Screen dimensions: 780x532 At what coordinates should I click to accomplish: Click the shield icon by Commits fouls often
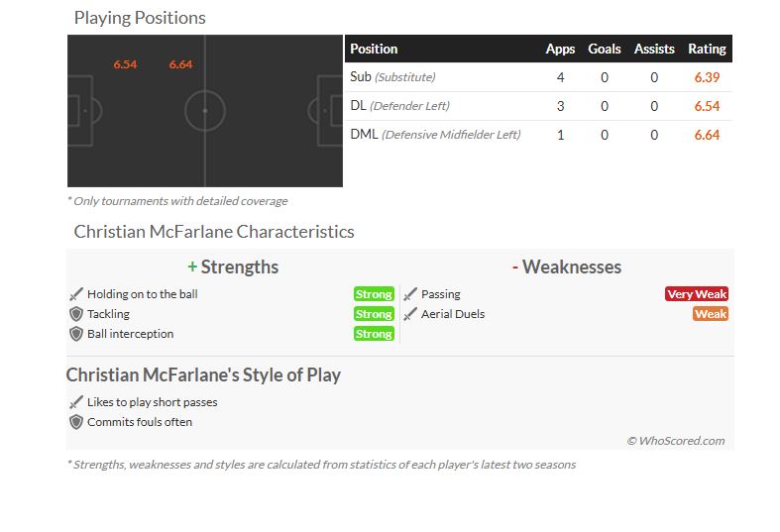coord(76,422)
